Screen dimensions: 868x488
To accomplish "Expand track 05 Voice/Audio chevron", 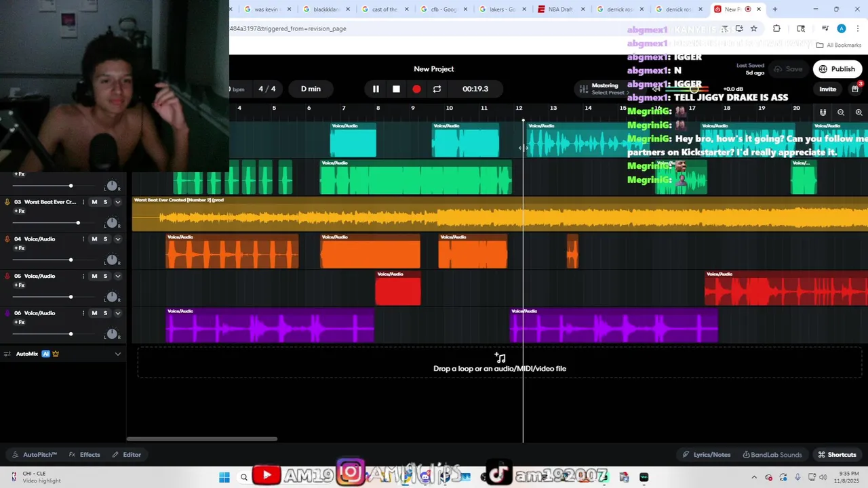I will click(117, 276).
